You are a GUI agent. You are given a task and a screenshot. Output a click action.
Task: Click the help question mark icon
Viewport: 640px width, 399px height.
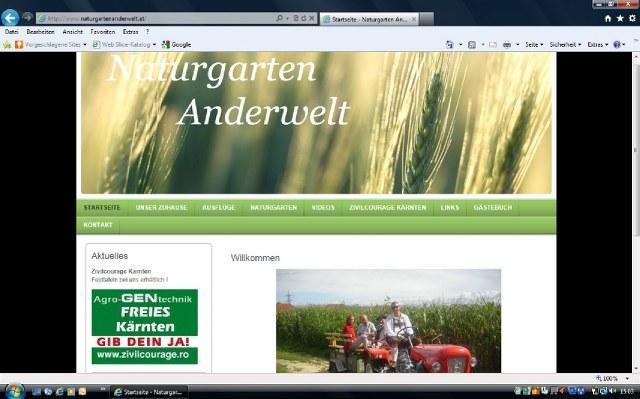click(x=617, y=45)
